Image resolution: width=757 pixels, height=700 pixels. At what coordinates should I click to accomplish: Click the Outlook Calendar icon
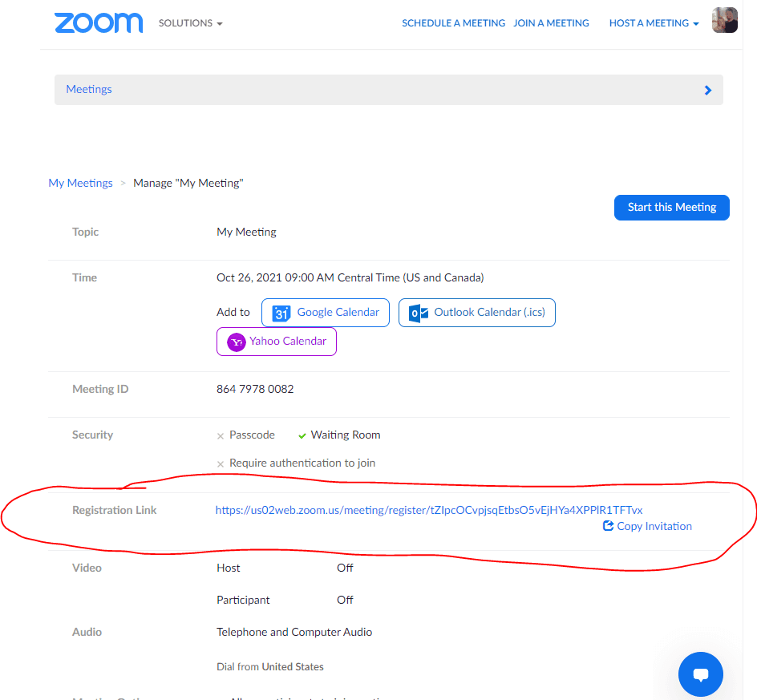[418, 313]
